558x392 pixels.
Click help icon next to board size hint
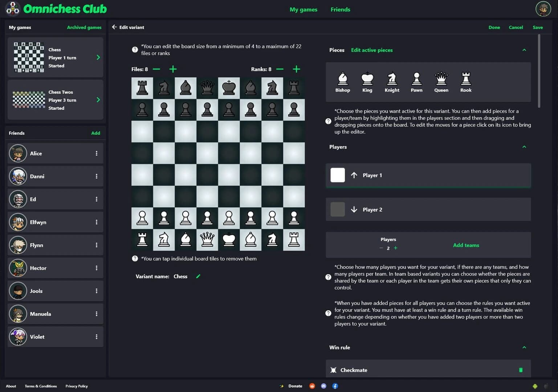tap(135, 50)
